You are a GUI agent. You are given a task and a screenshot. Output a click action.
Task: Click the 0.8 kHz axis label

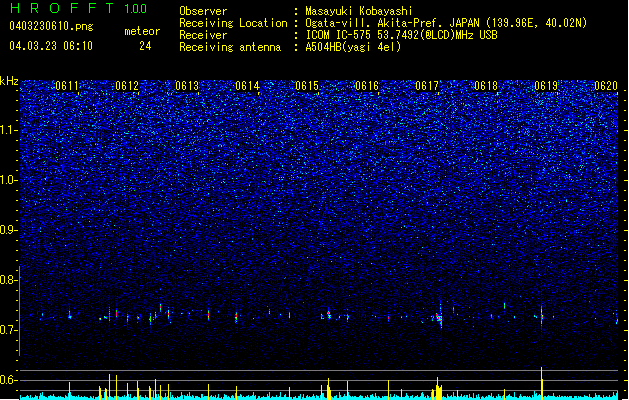click(x=9, y=280)
